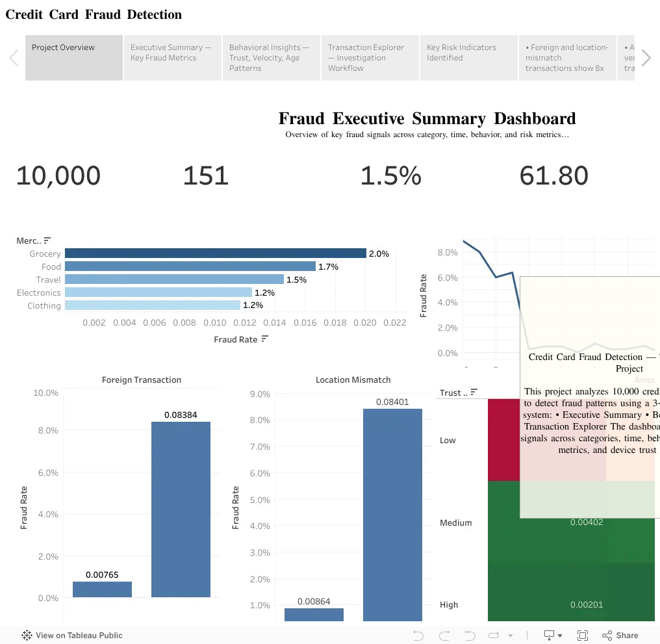Toggle the Trust header sort icon
Screen dimensions: 660x644
474,392
